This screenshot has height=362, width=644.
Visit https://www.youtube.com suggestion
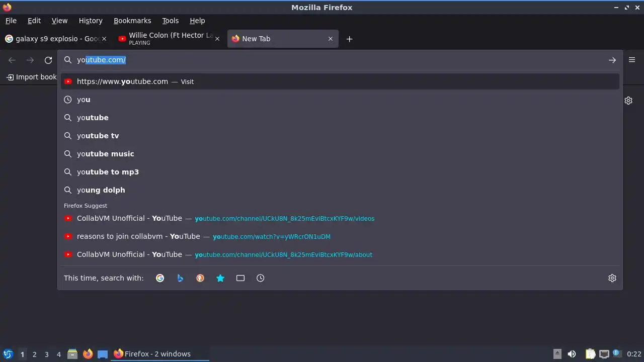click(340, 81)
